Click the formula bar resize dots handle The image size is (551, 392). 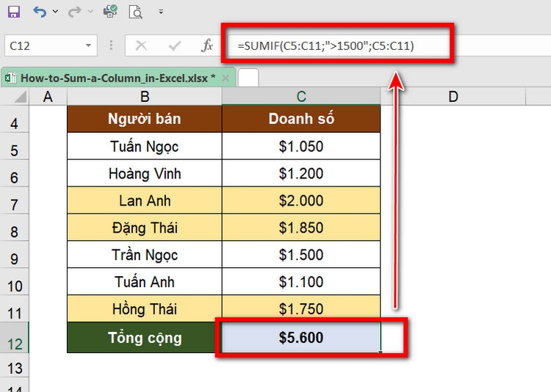coord(111,46)
